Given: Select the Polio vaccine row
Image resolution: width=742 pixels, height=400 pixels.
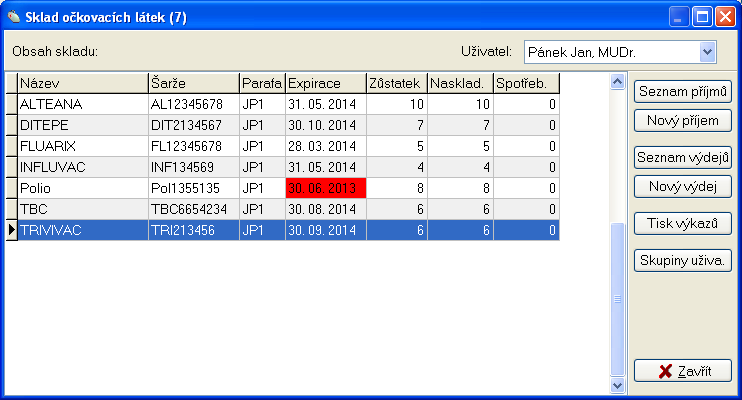Looking at the screenshot, I should click(x=82, y=188).
